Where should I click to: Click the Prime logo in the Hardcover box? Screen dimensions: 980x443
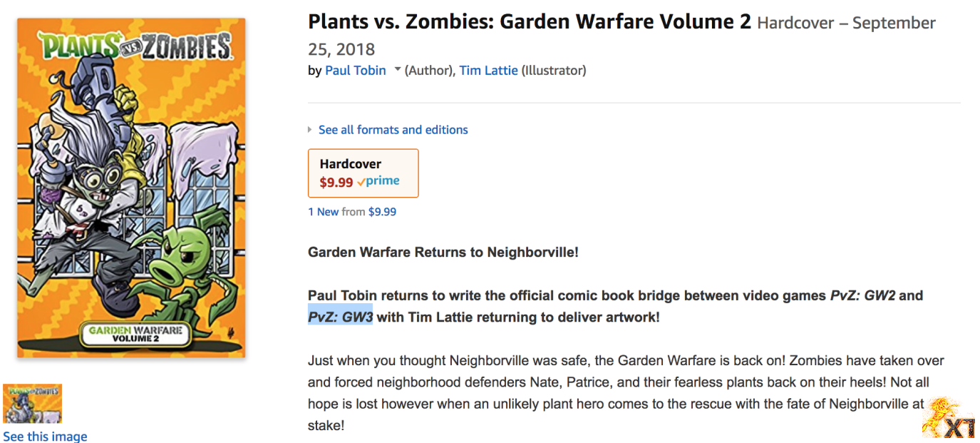pos(378,181)
